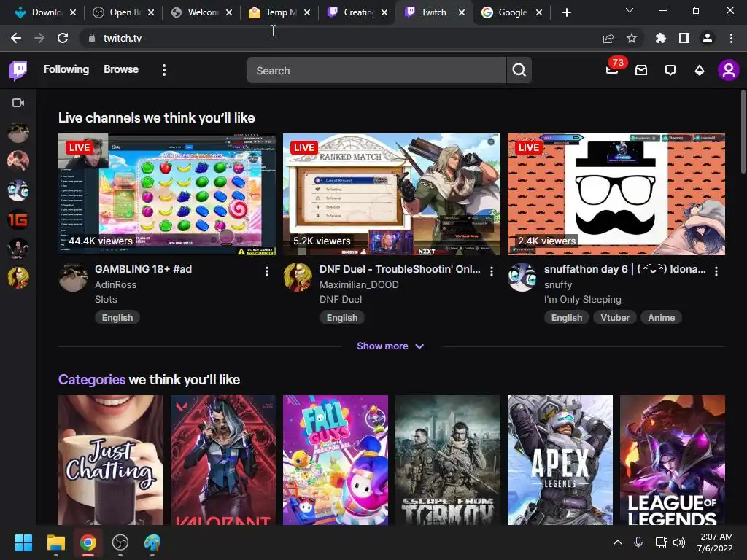
Task: Click the Vtuber tag
Action: [614, 318]
